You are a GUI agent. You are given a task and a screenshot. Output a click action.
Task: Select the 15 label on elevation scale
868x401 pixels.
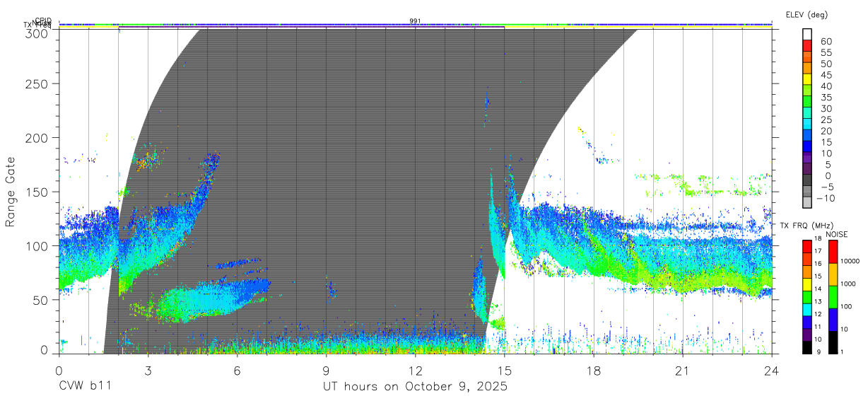pyautogui.click(x=826, y=142)
